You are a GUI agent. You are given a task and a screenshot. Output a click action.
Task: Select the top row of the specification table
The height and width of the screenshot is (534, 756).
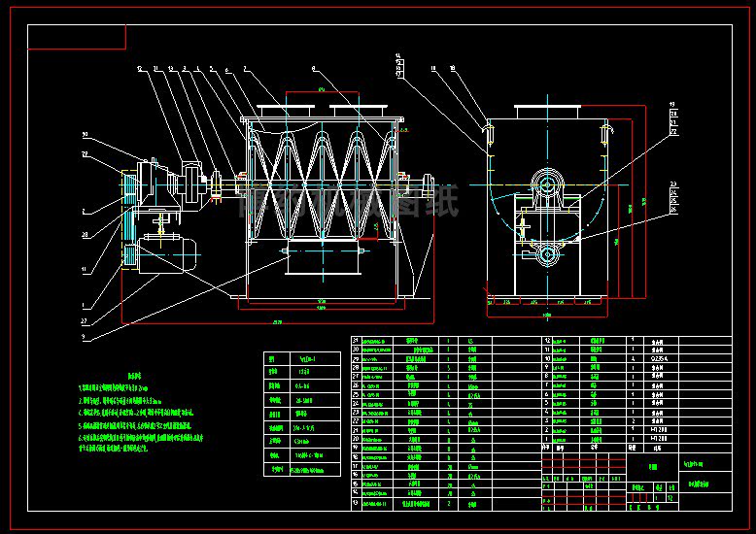pos(302,358)
